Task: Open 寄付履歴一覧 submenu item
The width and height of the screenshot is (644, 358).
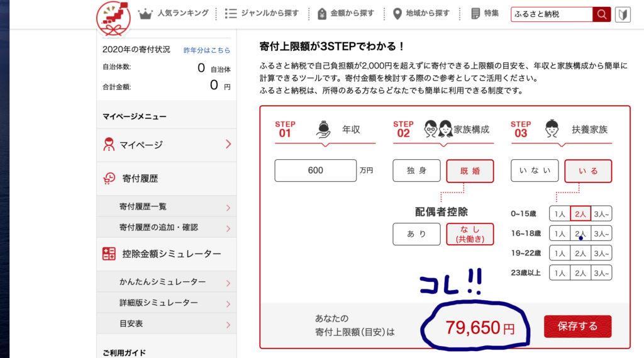Action: coord(166,206)
